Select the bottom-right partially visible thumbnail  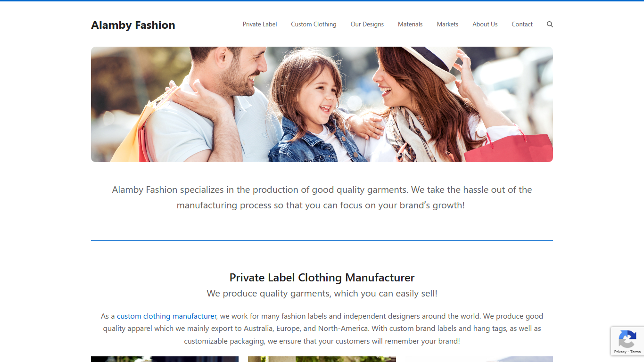pos(479,359)
